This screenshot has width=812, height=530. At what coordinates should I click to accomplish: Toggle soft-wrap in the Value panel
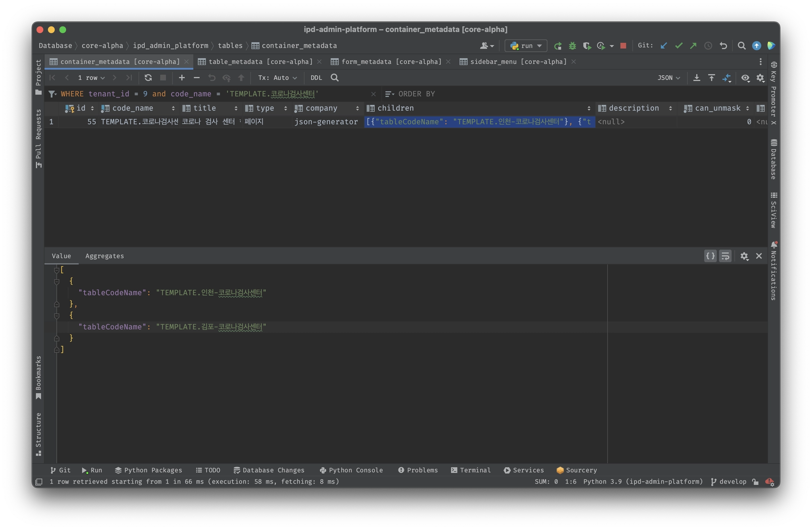tap(725, 256)
